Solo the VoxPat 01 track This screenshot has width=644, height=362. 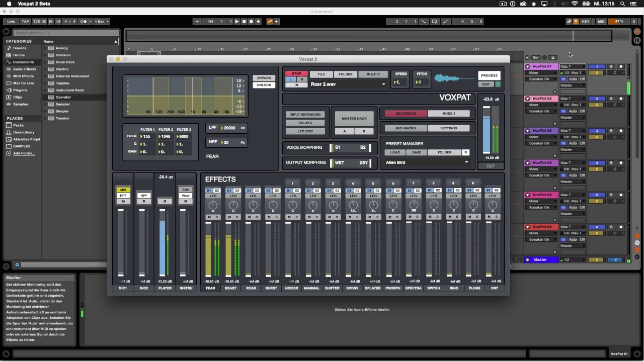(x=611, y=67)
